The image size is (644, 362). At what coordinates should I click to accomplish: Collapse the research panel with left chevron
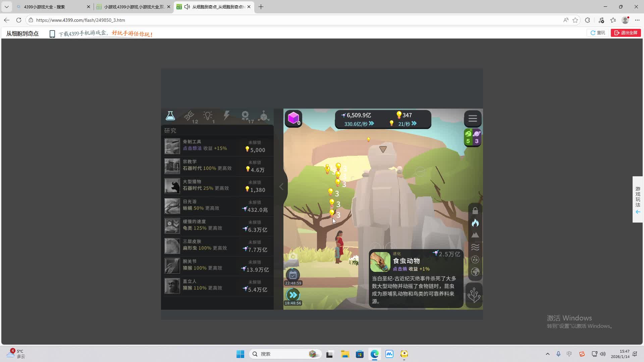coord(281,187)
